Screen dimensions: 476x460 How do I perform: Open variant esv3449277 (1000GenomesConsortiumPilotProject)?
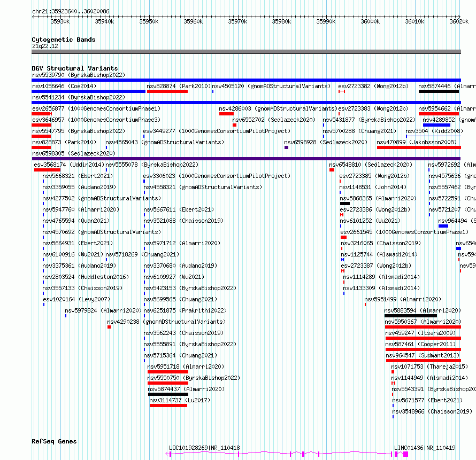(x=217, y=131)
